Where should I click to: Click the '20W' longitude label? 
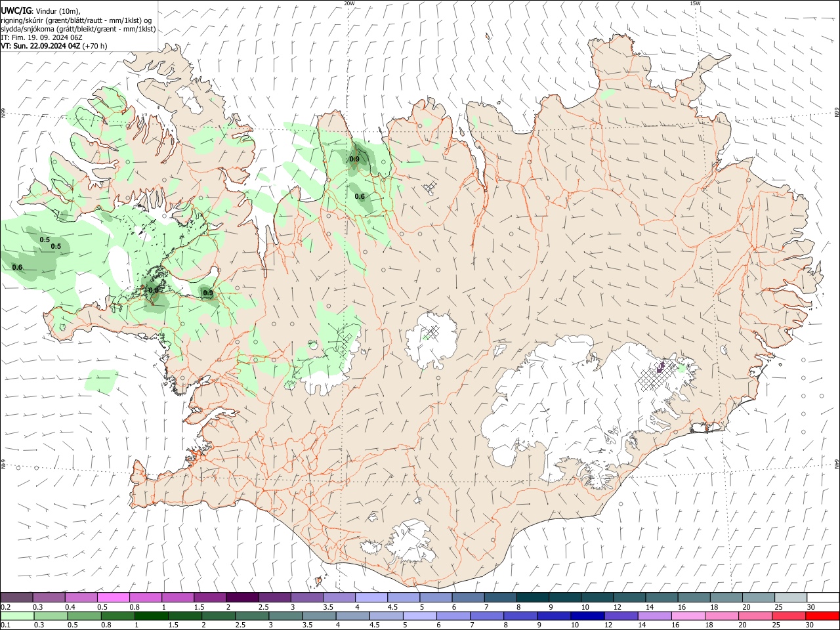[x=349, y=3]
